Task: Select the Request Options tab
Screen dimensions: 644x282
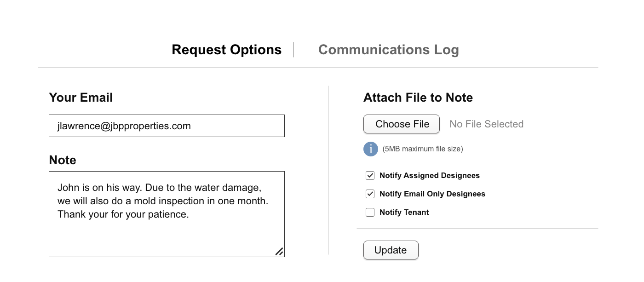Action: click(x=226, y=49)
